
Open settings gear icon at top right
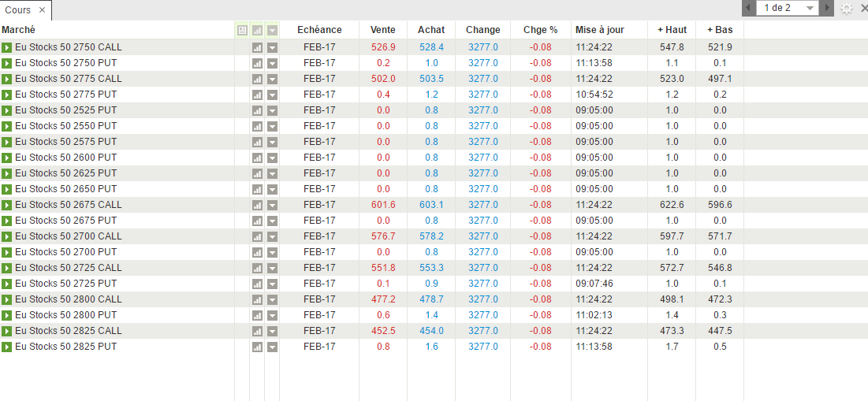847,9
